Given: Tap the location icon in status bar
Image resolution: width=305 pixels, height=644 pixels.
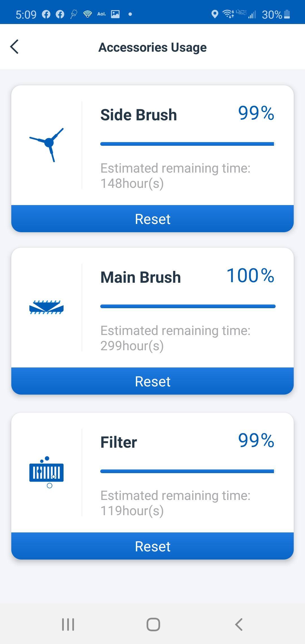Looking at the screenshot, I should click(215, 14).
